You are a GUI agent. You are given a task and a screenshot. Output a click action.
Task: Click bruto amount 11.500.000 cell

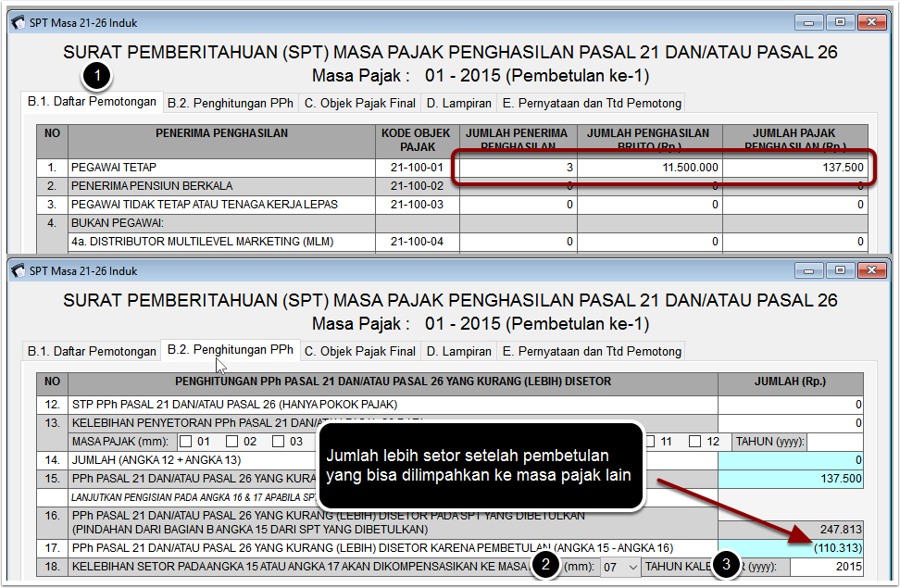[650, 168]
